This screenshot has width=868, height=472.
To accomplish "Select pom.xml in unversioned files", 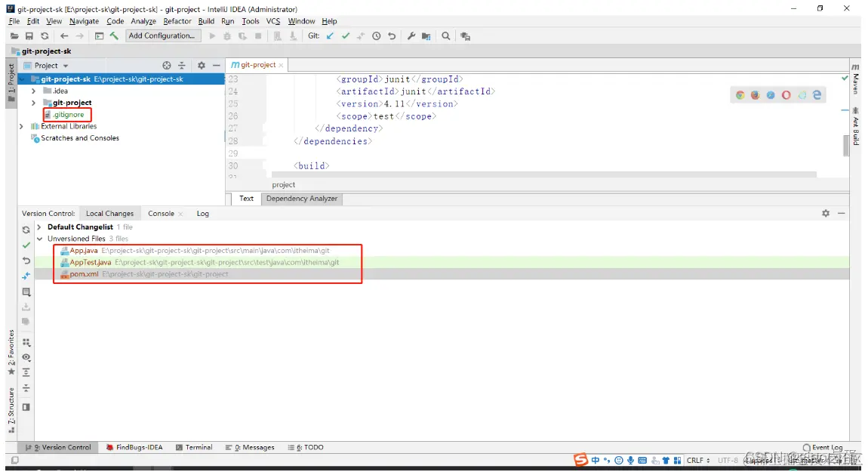I will [84, 273].
